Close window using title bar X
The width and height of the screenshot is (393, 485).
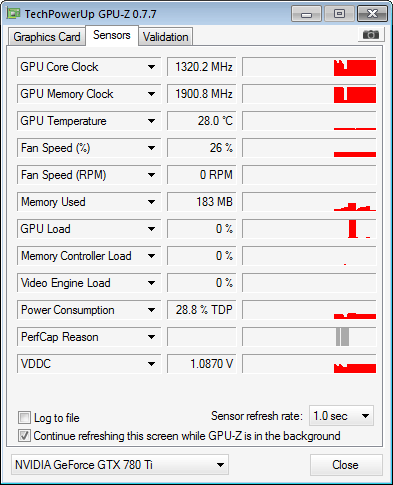(372, 14)
